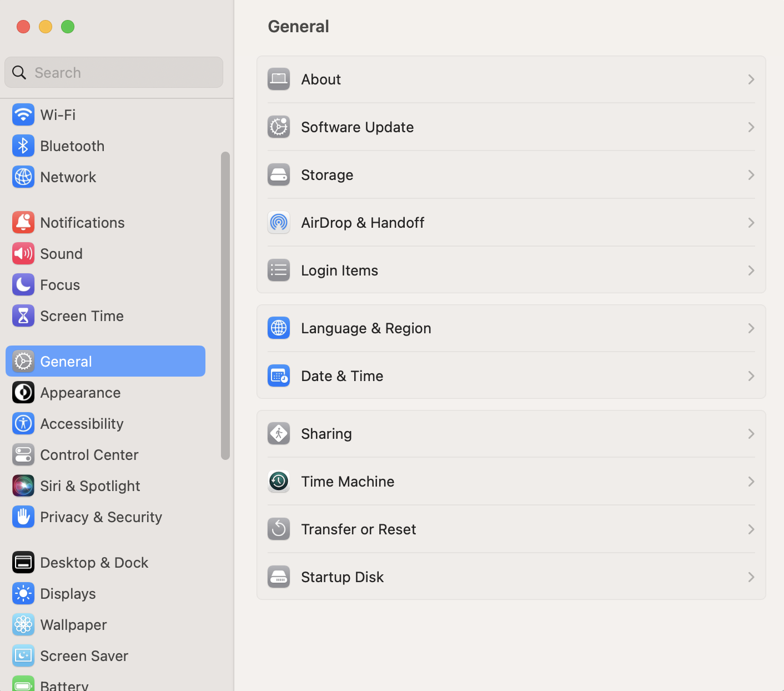Select the Focus moon icon
Screen dimensions: 784x691
[x=23, y=284]
